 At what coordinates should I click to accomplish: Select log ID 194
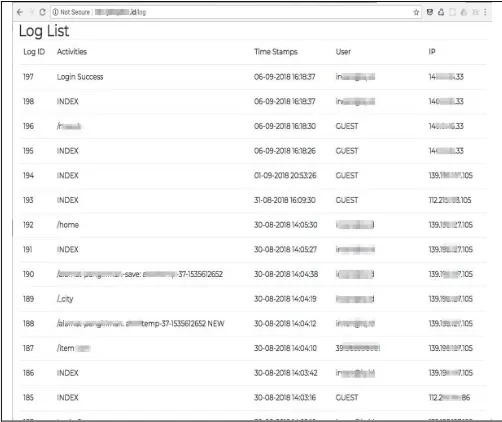pos(28,175)
